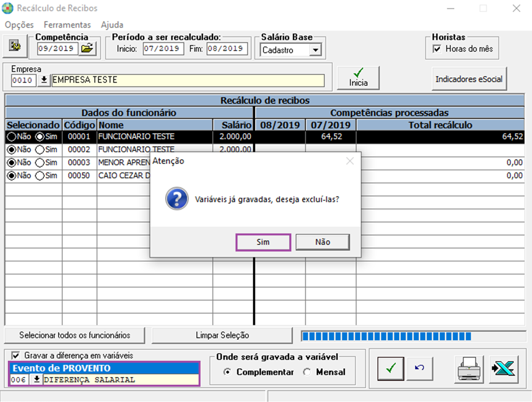Click the Selecionado column header

pyautogui.click(x=33, y=125)
